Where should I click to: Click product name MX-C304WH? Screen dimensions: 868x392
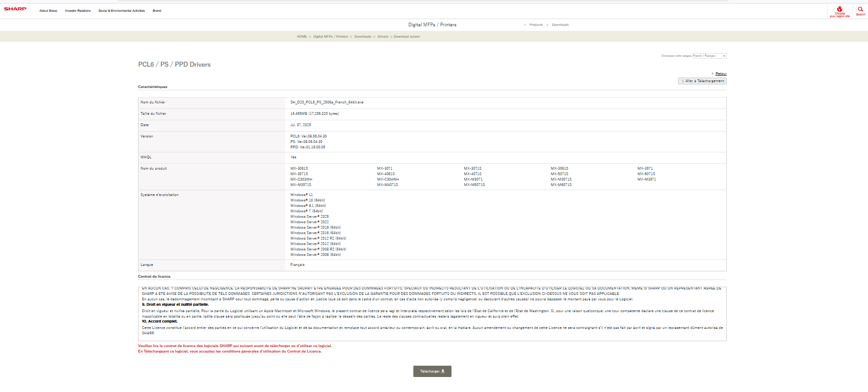388,180
